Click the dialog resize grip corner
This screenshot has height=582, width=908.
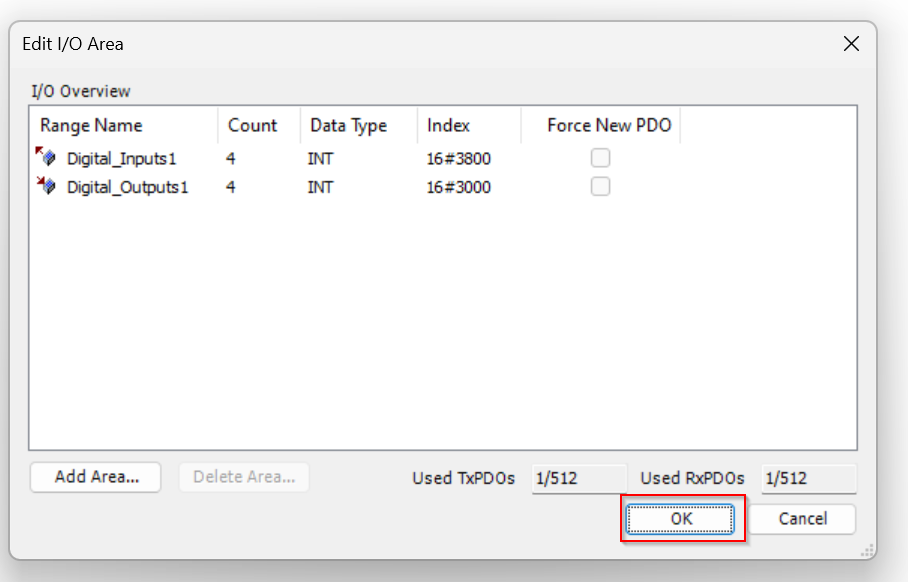pyautogui.click(x=867, y=551)
